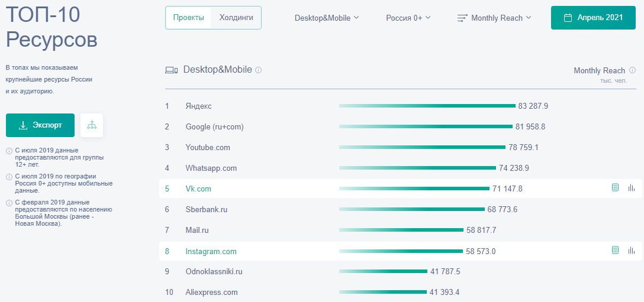This screenshot has width=644, height=302.
Task: Click the Youtube.com reach bar
Action: point(422,147)
